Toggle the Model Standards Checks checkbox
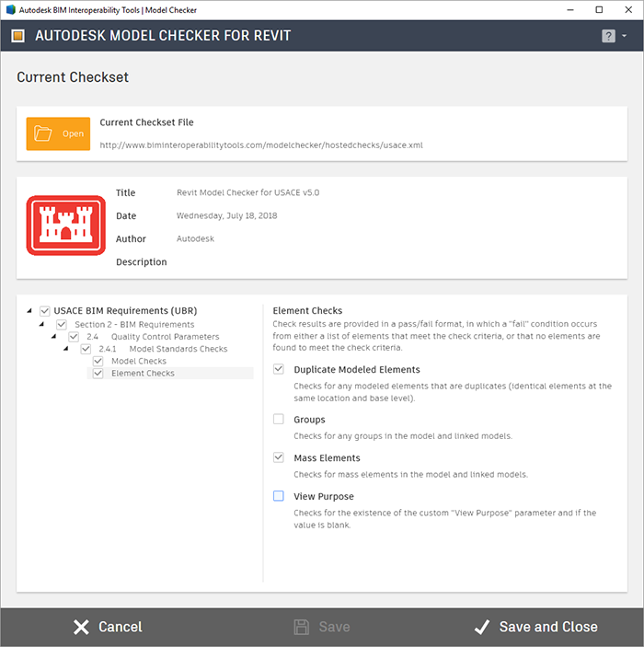 pos(86,349)
